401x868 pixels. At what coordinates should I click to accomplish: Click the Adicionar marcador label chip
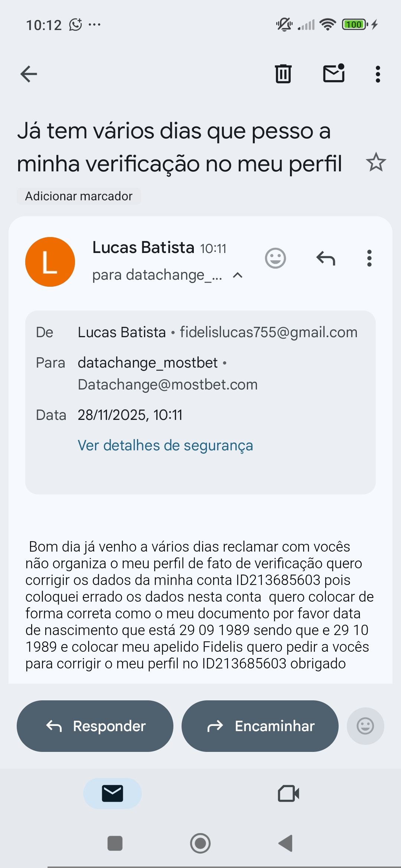pyautogui.click(x=79, y=196)
